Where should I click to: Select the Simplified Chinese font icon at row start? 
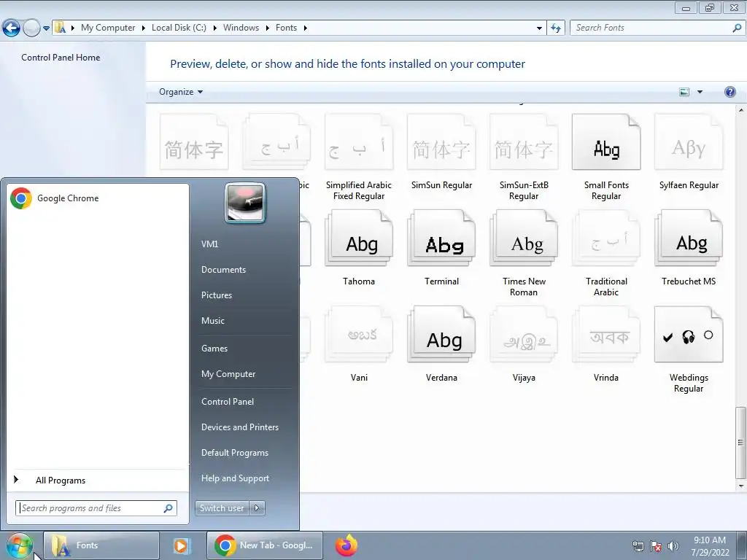(194, 142)
